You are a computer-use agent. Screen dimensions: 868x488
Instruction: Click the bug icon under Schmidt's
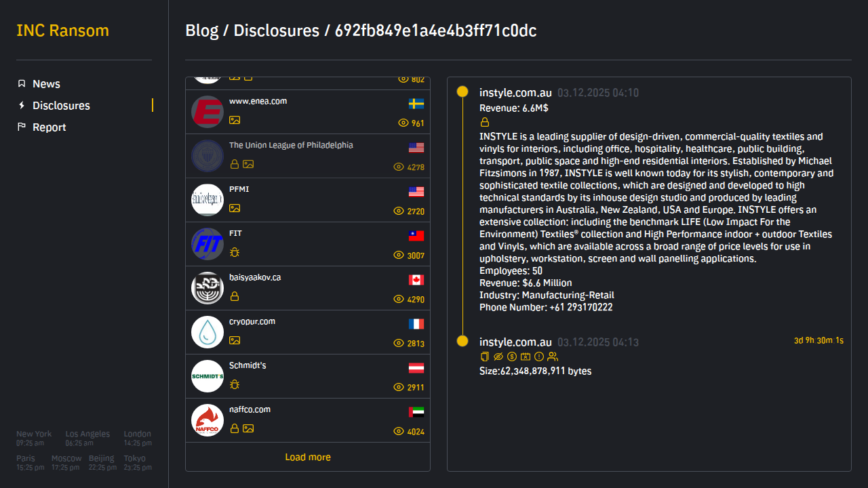235,384
